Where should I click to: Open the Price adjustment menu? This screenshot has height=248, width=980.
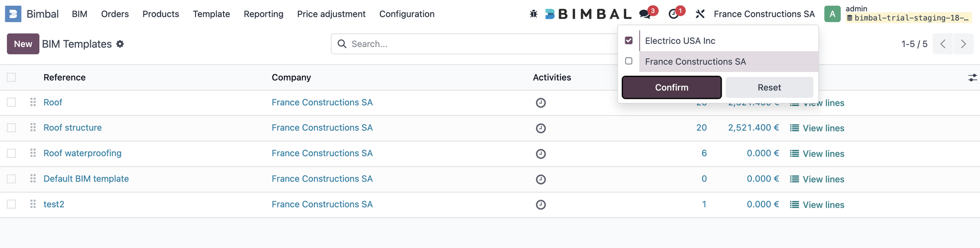pyautogui.click(x=331, y=14)
